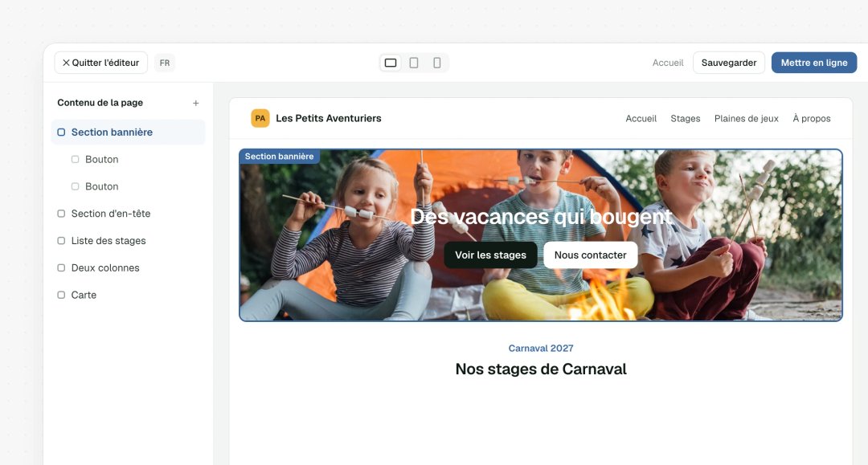Viewport: 868px width, 465px height.
Task: Click the Les Petits Aventuriers site name
Action: [x=328, y=118]
